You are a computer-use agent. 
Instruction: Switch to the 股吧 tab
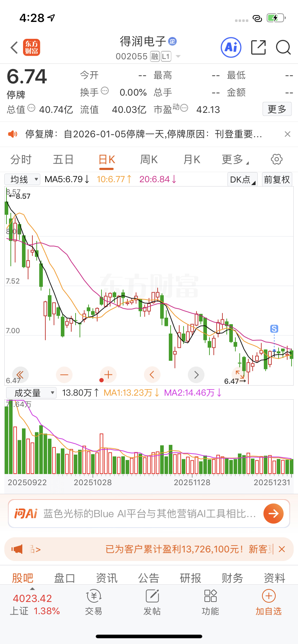click(x=22, y=578)
